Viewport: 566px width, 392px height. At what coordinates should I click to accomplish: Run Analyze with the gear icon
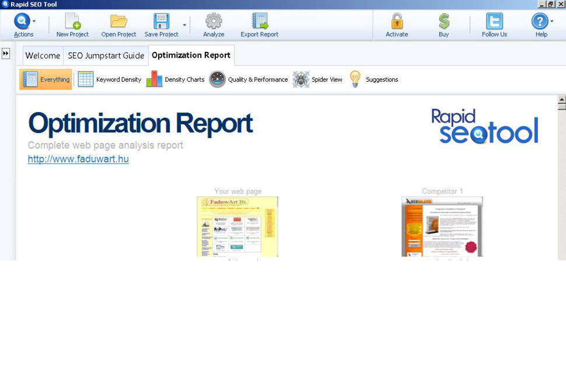pyautogui.click(x=214, y=22)
